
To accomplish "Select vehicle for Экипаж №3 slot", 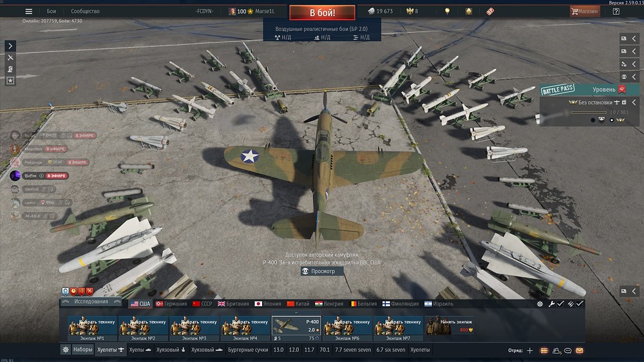I will coord(194,329).
